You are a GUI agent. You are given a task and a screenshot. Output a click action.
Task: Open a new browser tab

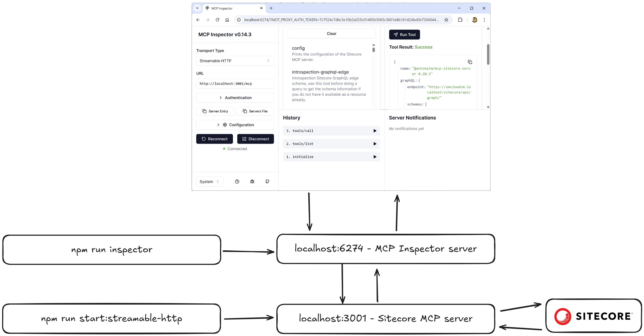pos(271,8)
